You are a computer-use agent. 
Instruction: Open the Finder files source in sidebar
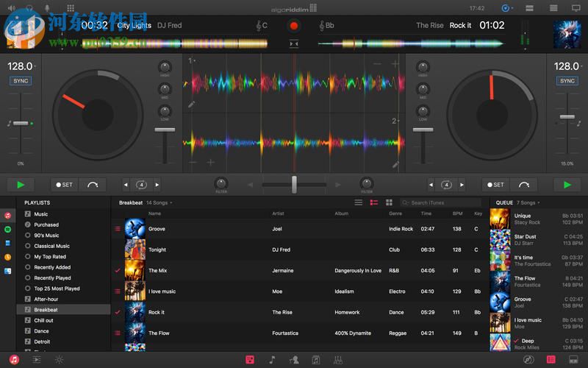7,271
